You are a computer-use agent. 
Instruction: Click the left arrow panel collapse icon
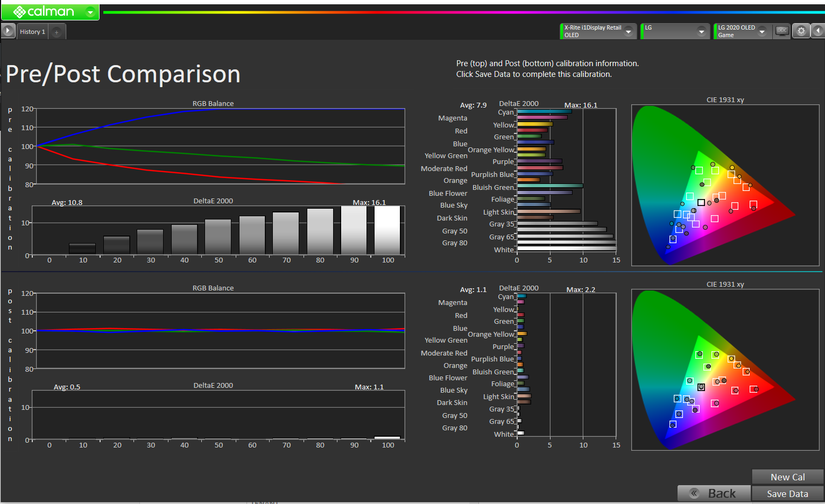pyautogui.click(x=818, y=31)
